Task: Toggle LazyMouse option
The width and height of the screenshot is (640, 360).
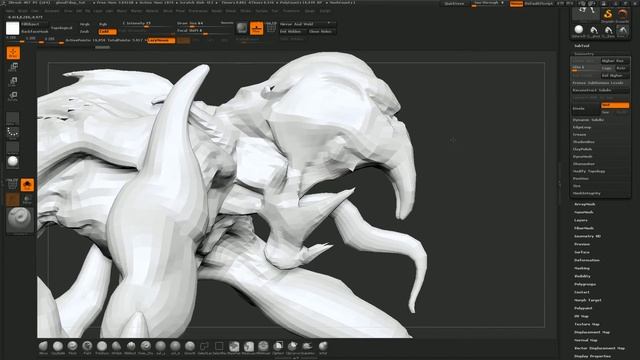Action: (x=161, y=40)
